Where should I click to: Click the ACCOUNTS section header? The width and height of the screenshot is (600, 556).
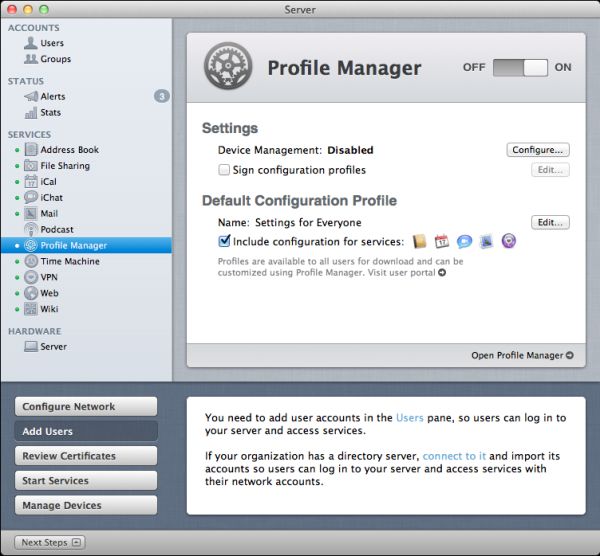pyautogui.click(x=34, y=28)
